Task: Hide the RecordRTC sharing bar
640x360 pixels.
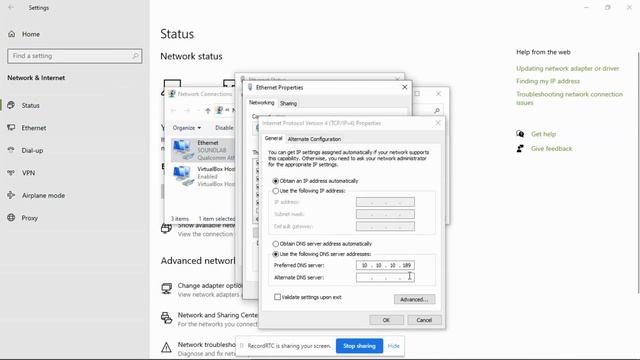Action: click(x=393, y=346)
